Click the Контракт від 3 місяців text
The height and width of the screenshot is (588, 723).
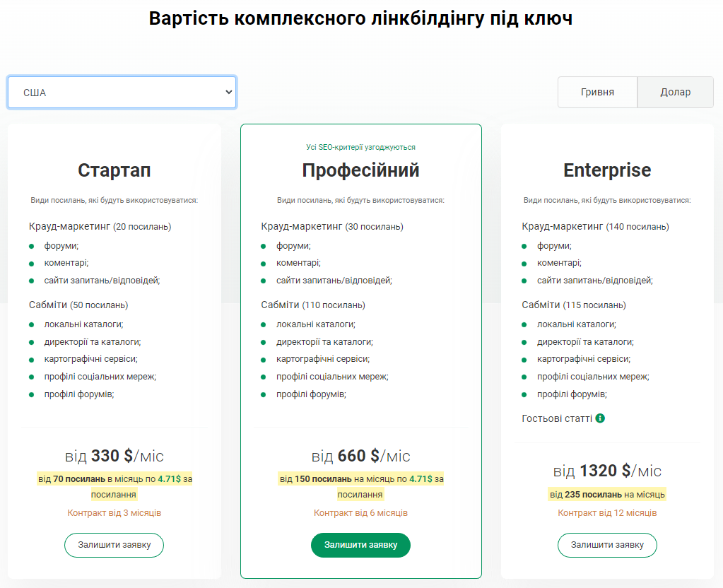(x=114, y=512)
